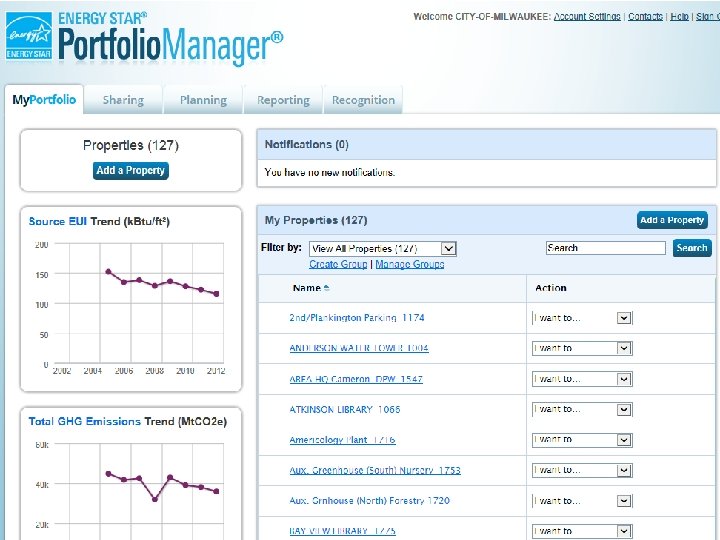Expand action dropdown for 2nd/Plankington Parking
Image resolution: width=720 pixels, height=540 pixels.
tap(582, 318)
